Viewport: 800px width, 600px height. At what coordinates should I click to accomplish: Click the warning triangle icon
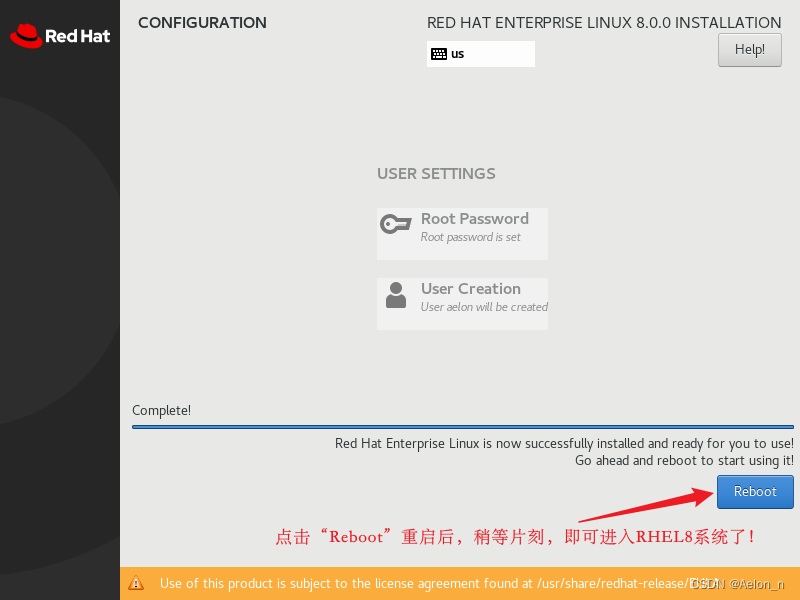point(136,583)
